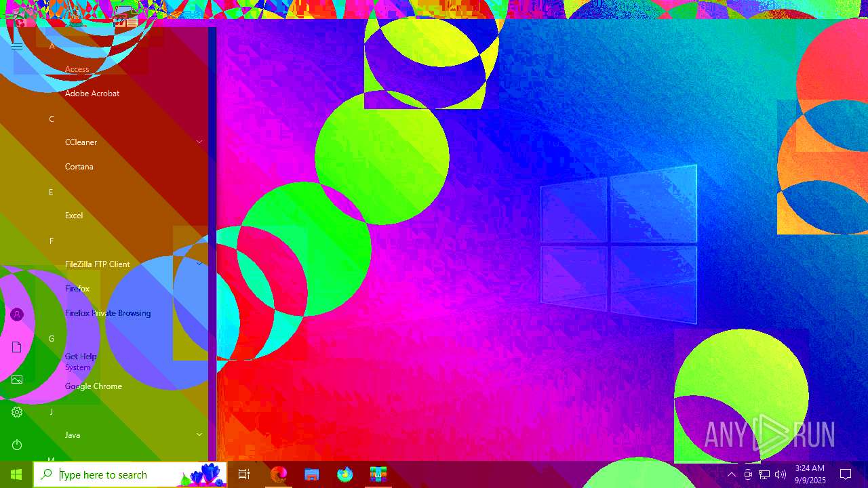868x488 pixels.
Task: Focus the Type here to search box
Action: [130, 474]
